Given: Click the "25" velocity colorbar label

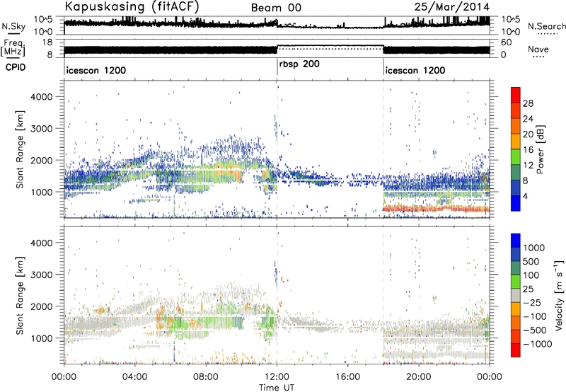Looking at the screenshot, I should (x=529, y=289).
